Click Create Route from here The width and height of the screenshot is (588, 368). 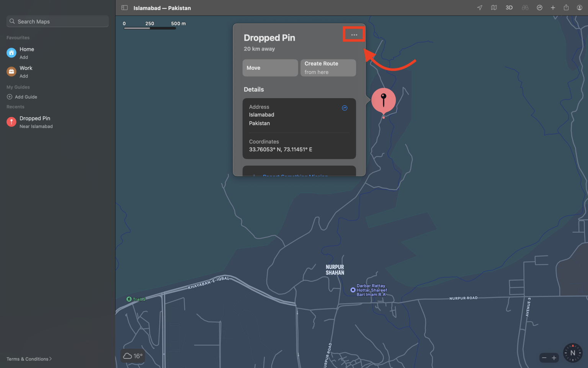pos(328,67)
